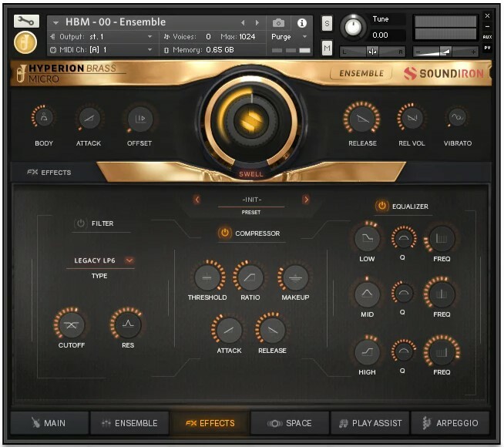Image resolution: width=504 pixels, height=447 pixels.
Task: Click the Q knob in the Mid row
Action: [403, 293]
